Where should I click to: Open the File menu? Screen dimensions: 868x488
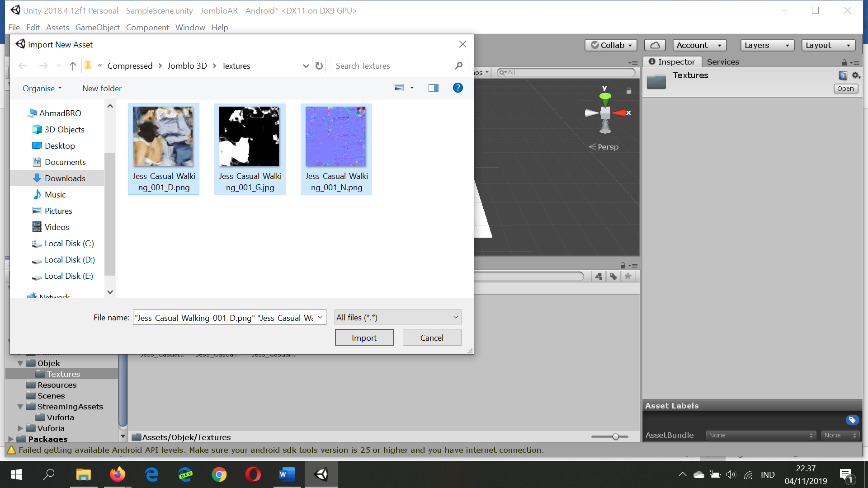click(14, 28)
